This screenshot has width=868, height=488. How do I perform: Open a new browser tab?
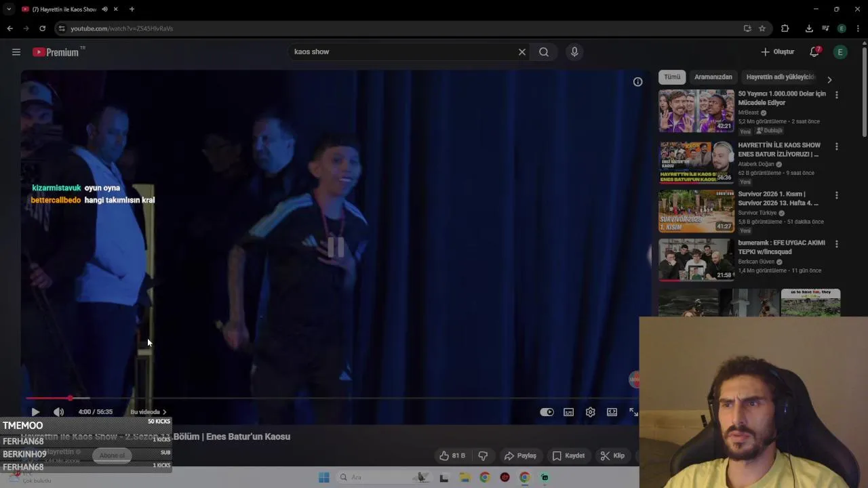click(x=132, y=9)
